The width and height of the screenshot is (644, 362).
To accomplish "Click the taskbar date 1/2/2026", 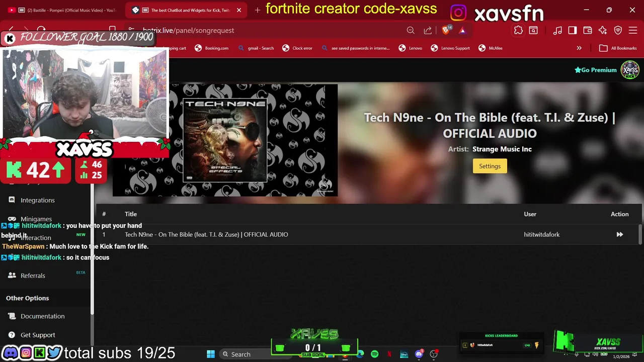I will (621, 356).
